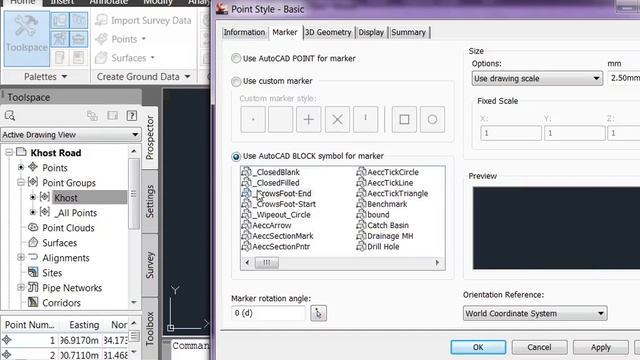
Task: Click the Surfaces ribbon icon
Action: click(x=101, y=58)
